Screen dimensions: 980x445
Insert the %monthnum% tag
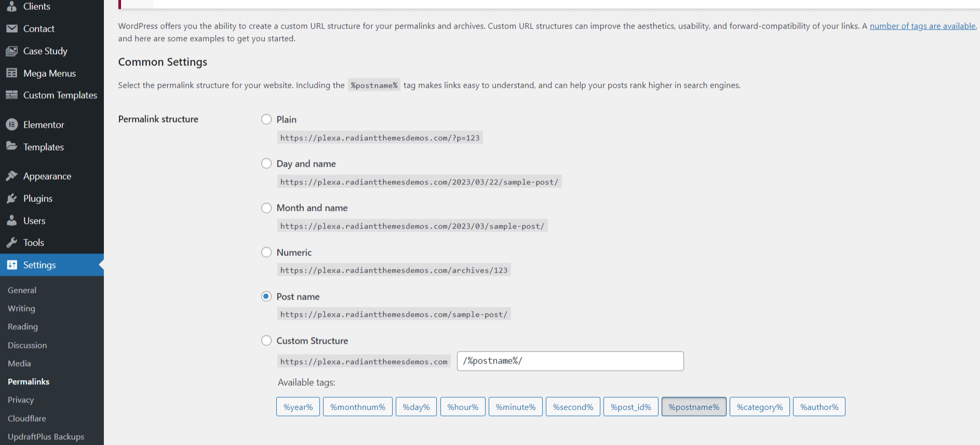[358, 407]
